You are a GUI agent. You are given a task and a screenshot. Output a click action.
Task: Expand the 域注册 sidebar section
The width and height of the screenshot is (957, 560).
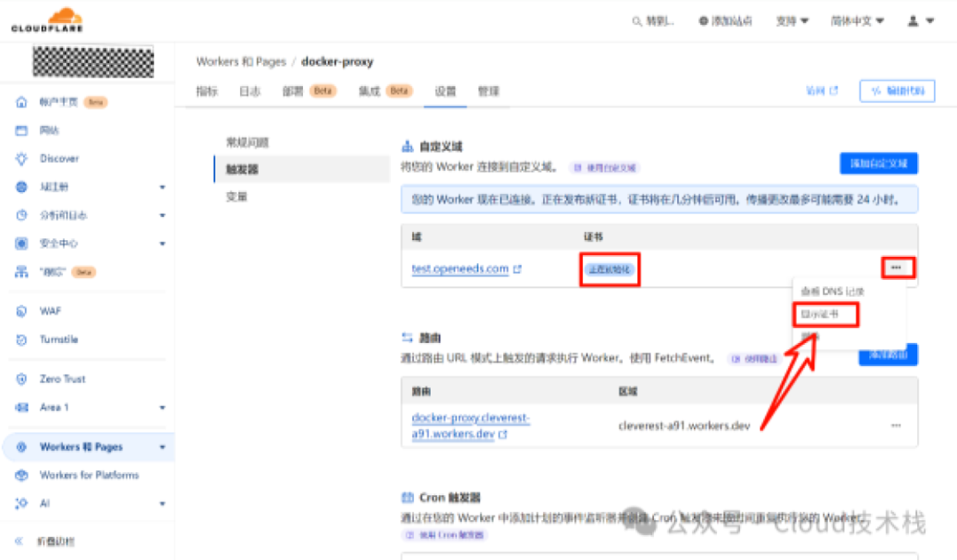coord(162,187)
